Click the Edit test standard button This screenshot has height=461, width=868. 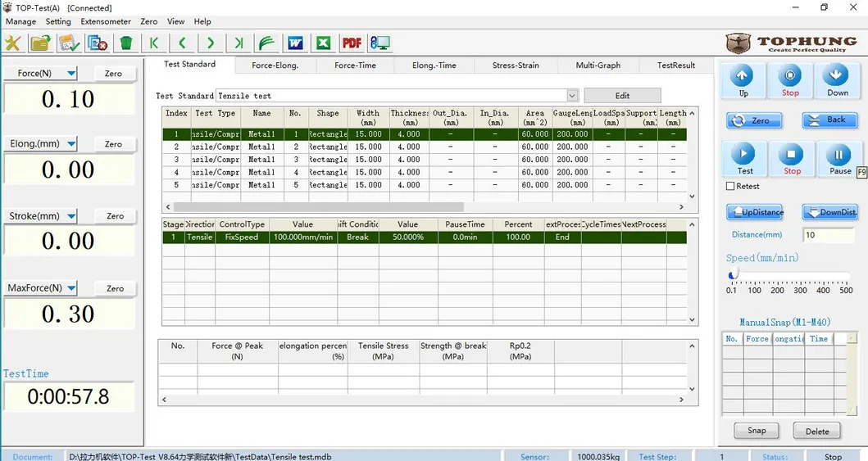[x=622, y=96]
